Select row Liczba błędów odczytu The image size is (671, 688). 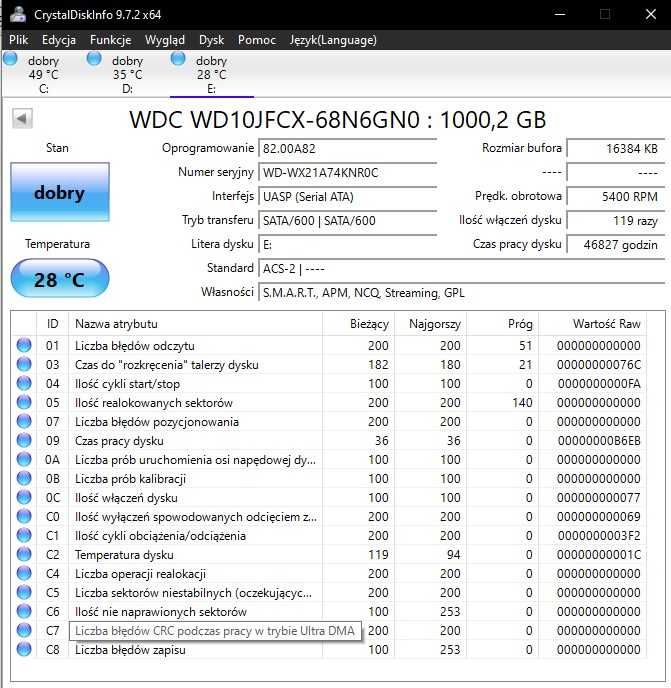point(329,345)
